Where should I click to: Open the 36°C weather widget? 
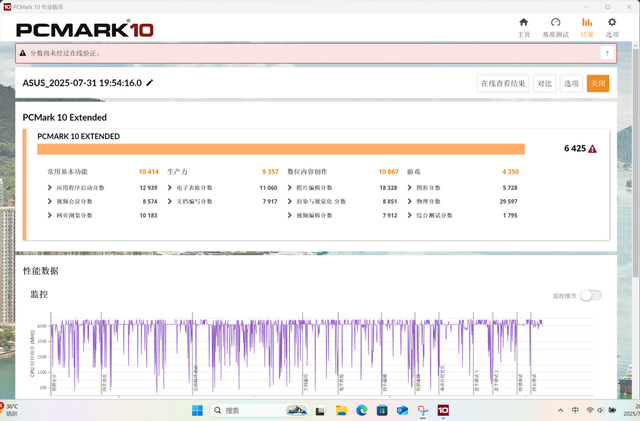pyautogui.click(x=9, y=410)
